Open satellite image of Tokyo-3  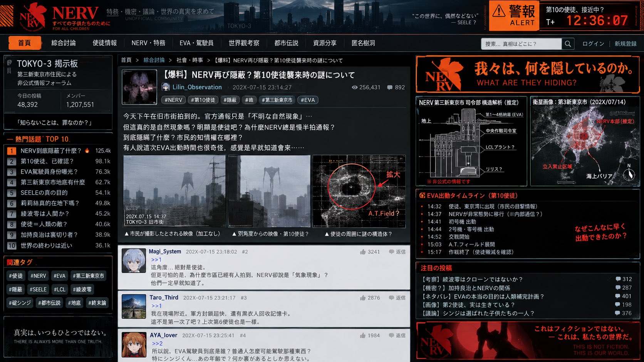585,141
